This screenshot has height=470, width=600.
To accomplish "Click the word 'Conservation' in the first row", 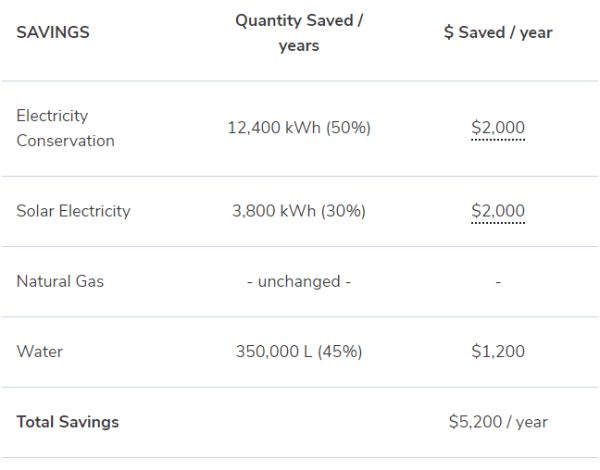I will [x=65, y=141].
